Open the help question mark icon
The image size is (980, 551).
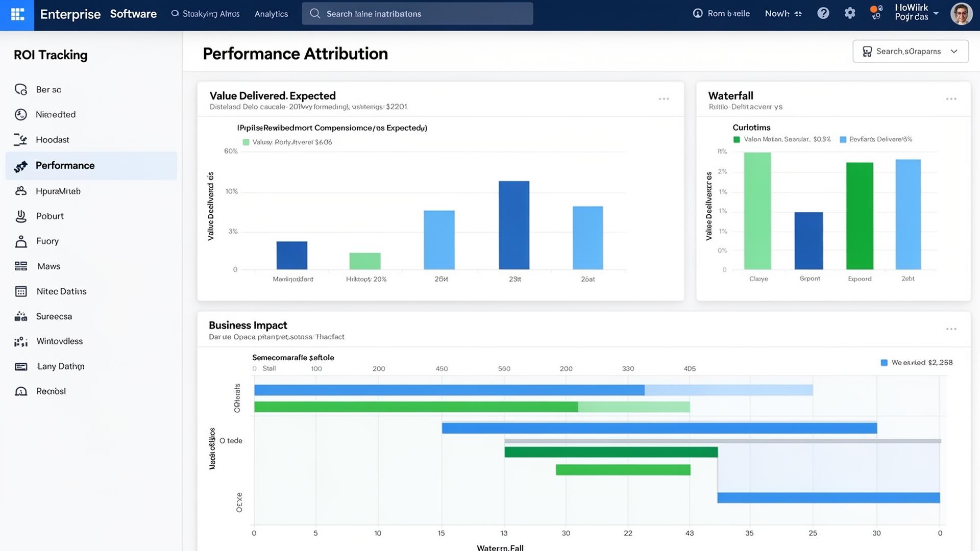823,13
